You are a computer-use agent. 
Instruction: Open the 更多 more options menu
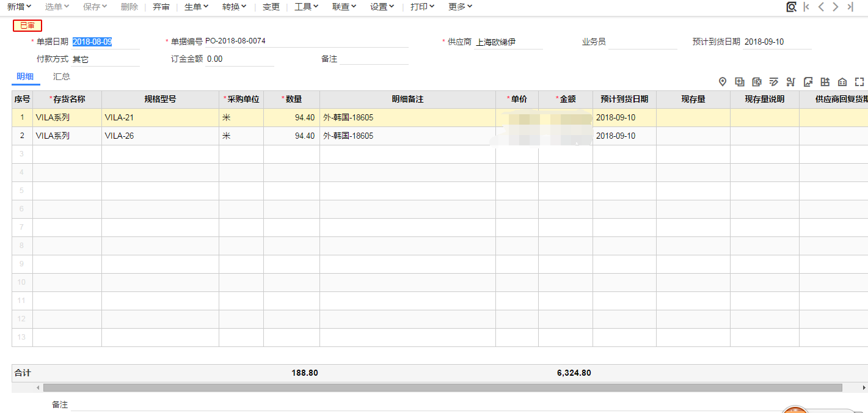pos(460,7)
